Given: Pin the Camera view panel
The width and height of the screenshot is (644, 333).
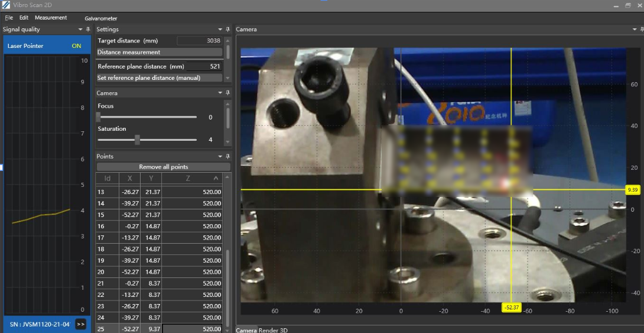Looking at the screenshot, I should click(x=640, y=29).
